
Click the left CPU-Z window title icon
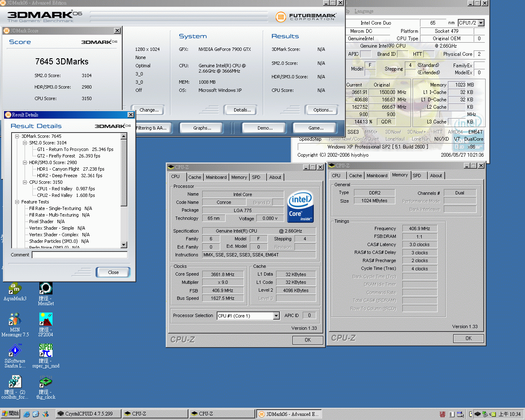171,167
